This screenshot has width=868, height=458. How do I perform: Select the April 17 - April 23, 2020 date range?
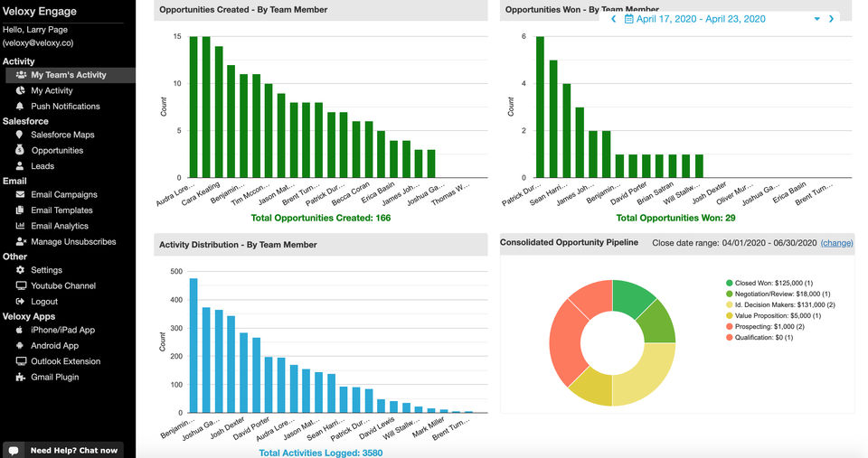click(x=700, y=19)
